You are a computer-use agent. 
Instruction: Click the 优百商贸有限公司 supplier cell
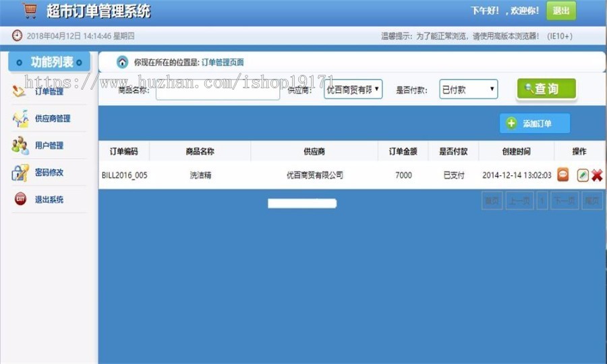click(315, 175)
